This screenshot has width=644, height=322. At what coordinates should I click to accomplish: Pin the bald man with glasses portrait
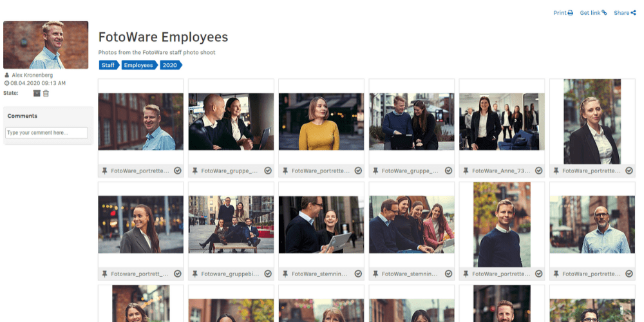click(x=556, y=274)
